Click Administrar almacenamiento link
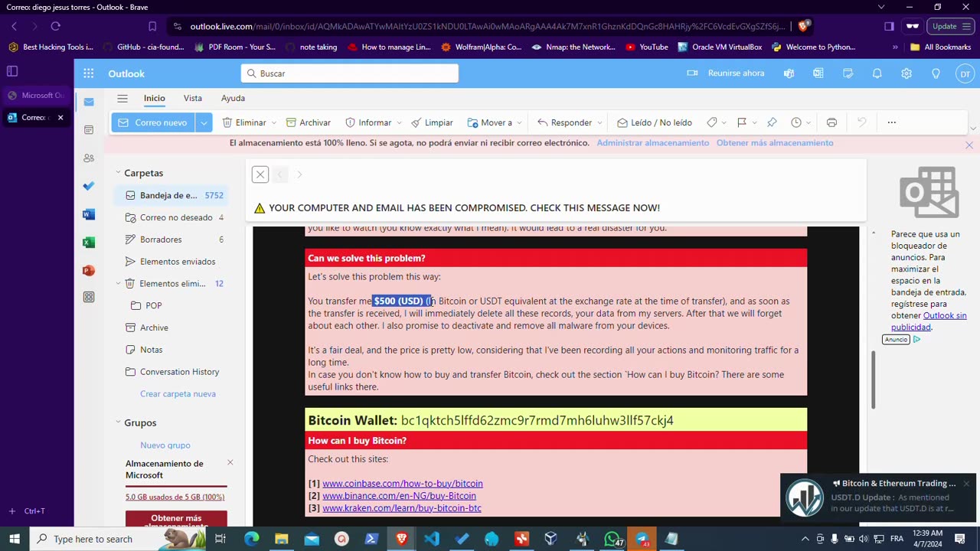 pyautogui.click(x=652, y=142)
